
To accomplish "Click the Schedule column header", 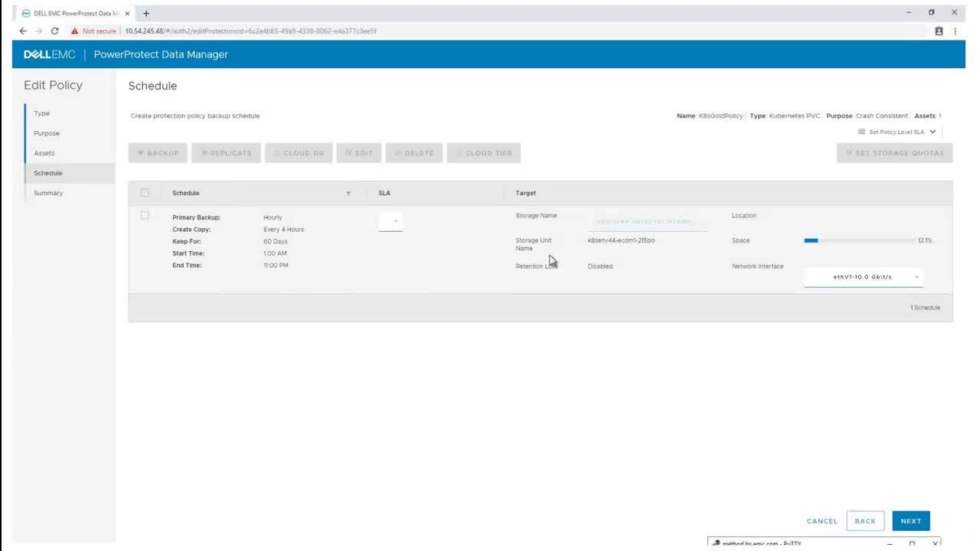I will [185, 194].
